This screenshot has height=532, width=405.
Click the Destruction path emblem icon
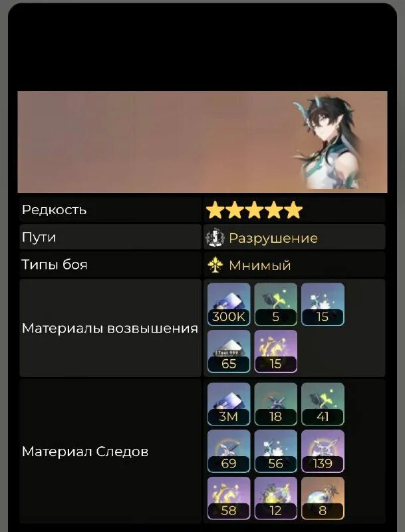pyautogui.click(x=215, y=237)
